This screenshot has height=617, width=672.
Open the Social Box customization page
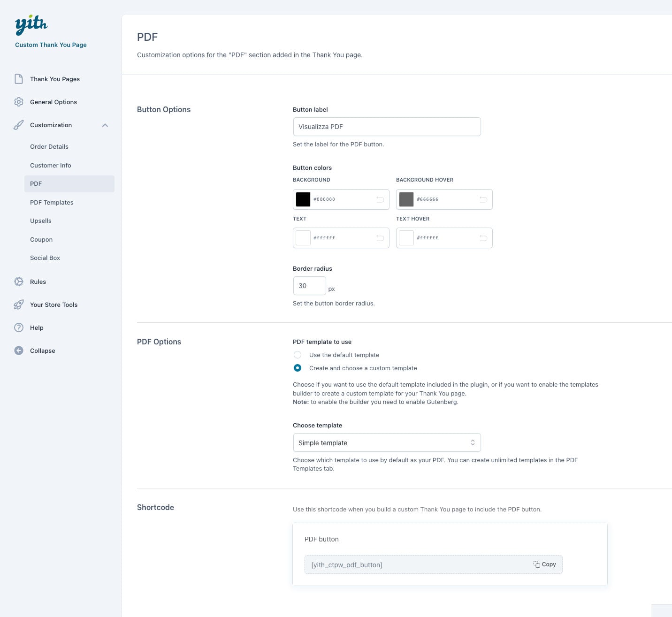coord(45,258)
